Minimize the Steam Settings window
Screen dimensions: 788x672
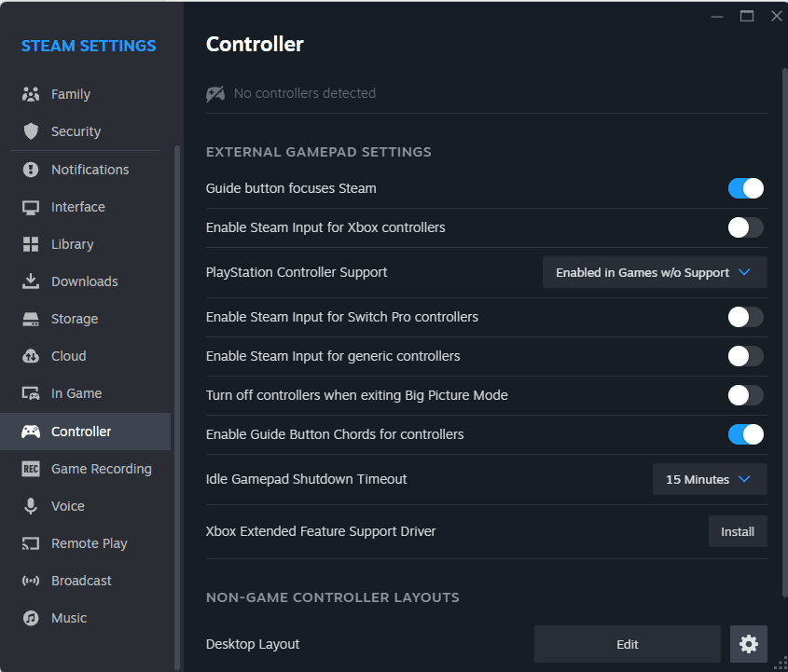(x=717, y=17)
